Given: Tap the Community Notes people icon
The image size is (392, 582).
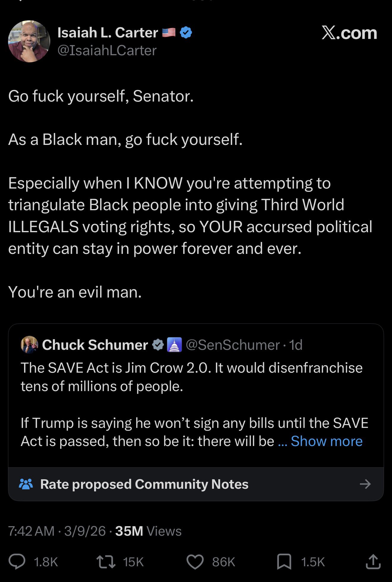Looking at the screenshot, I should pyautogui.click(x=26, y=484).
